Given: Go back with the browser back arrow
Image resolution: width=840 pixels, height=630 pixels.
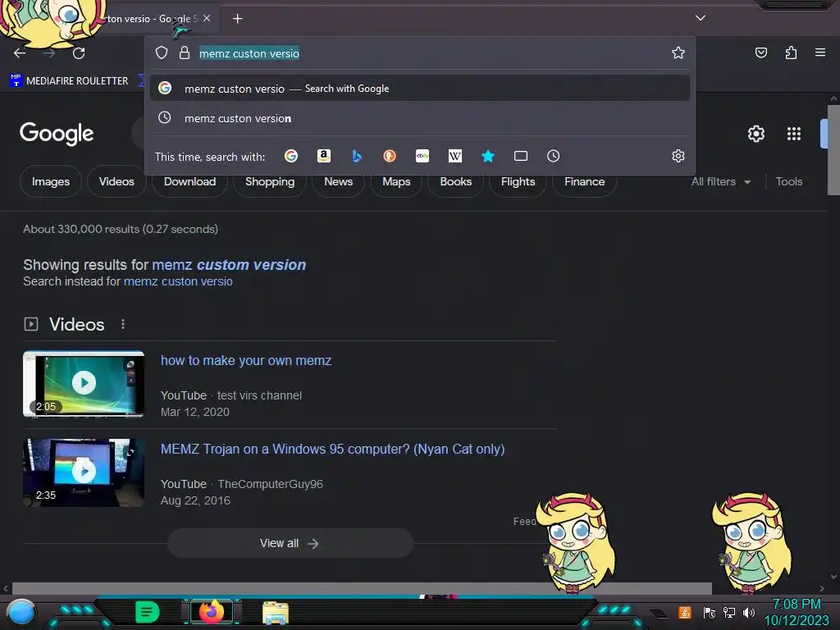Looking at the screenshot, I should (x=20, y=53).
